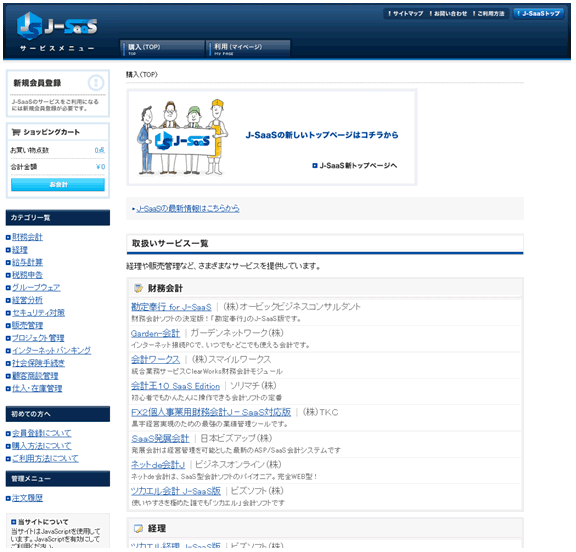Select 仕入・在庫管理 category
Viewport: 576px width, 552px height.
point(37,389)
